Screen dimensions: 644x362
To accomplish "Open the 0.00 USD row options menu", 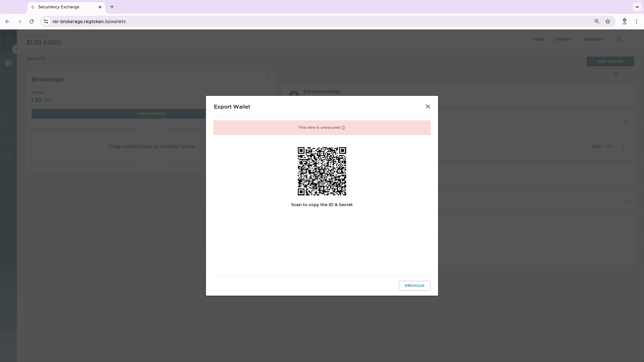I will click(624, 146).
